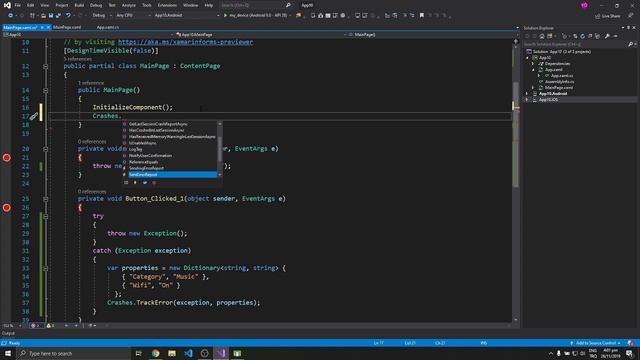Open the Project menu
This screenshot has height=360, width=640.
click(x=62, y=5)
